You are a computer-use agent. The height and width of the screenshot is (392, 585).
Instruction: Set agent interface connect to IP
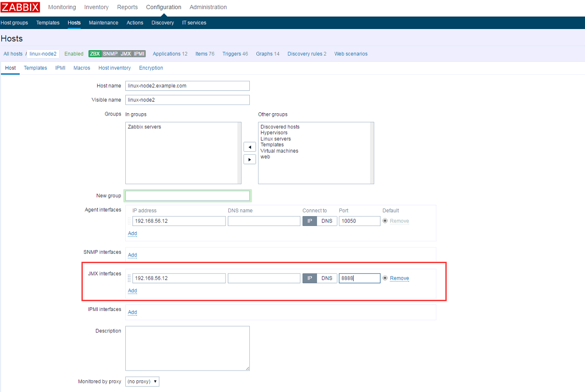(x=310, y=221)
